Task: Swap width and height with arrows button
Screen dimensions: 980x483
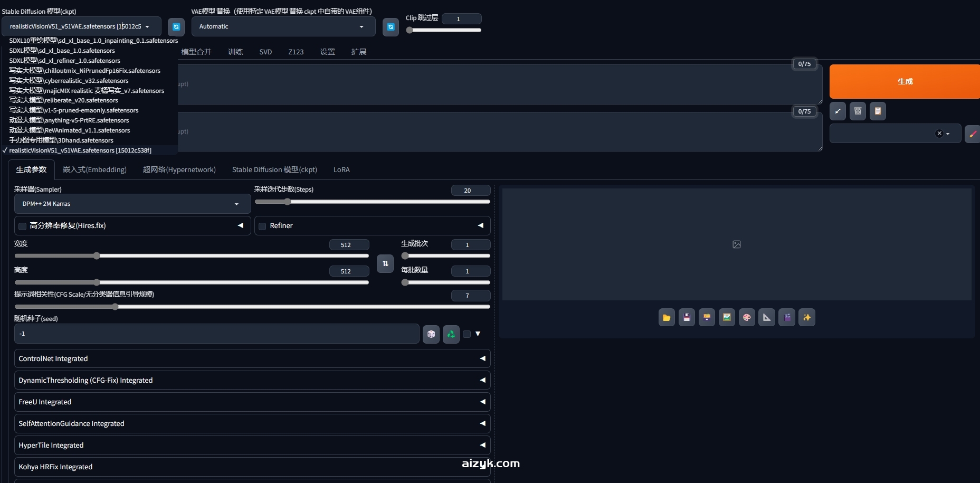Action: (x=385, y=263)
